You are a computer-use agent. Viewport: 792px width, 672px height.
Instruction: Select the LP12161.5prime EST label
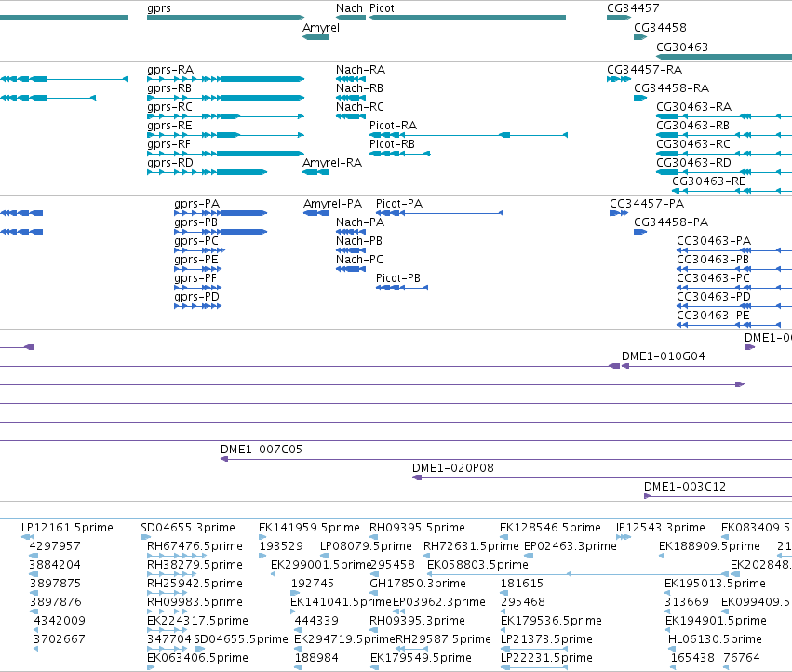[67, 528]
